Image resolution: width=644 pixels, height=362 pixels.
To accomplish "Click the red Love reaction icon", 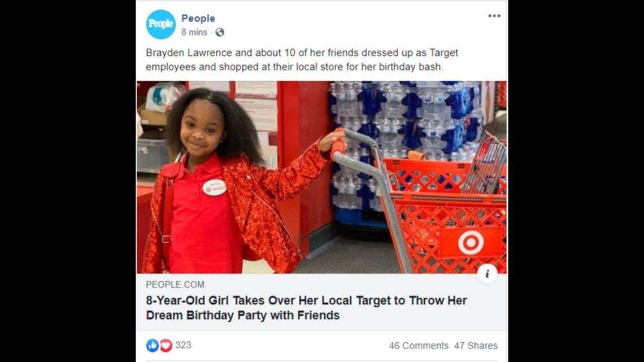I will pyautogui.click(x=166, y=345).
